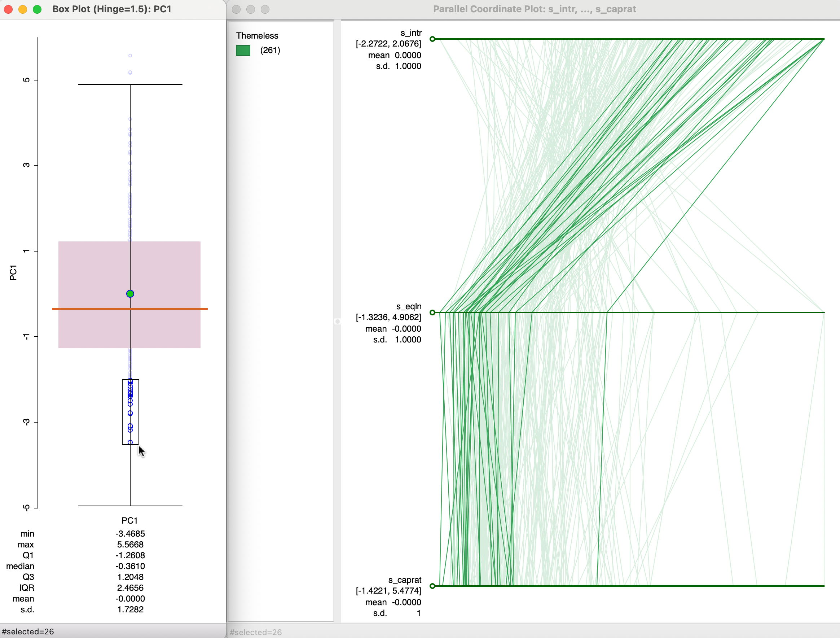Close the Box Plot window
Image resolution: width=840 pixels, height=638 pixels.
tap(8, 9)
